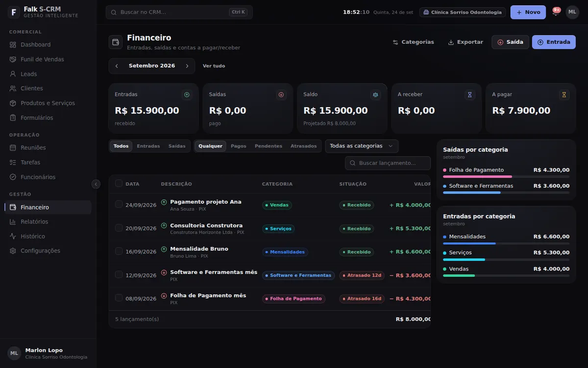588x368 pixels.
Task: Go to next month with right chevron
Action: pos(187,66)
